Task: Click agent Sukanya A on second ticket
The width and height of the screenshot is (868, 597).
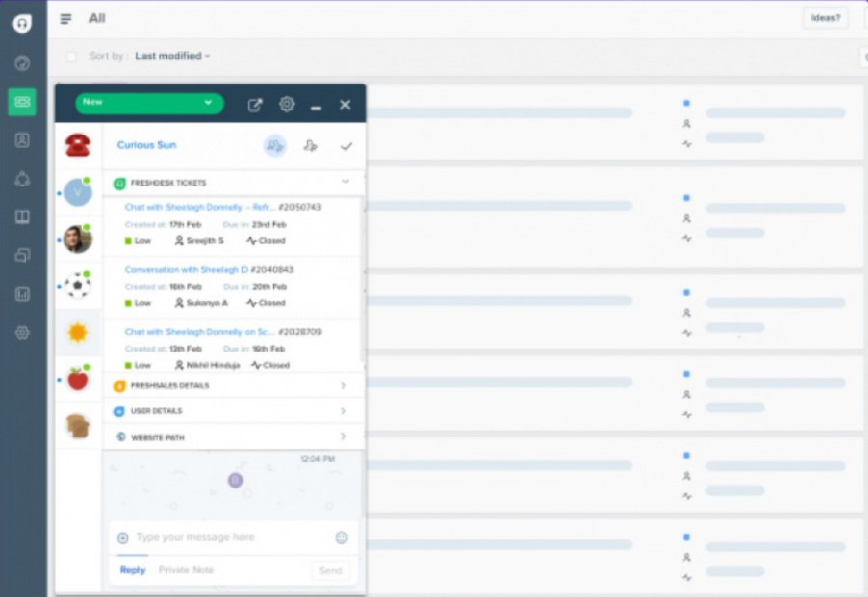Action: click(x=201, y=303)
